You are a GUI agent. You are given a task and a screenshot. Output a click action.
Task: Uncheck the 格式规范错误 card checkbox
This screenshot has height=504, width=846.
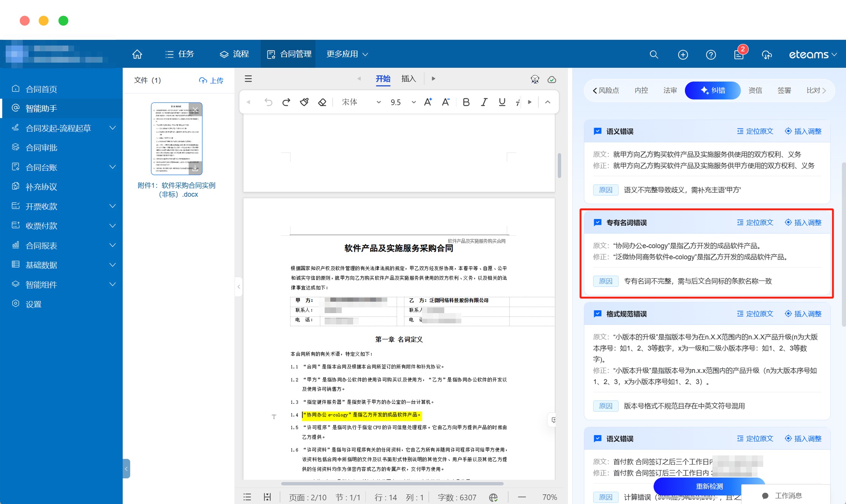click(597, 314)
